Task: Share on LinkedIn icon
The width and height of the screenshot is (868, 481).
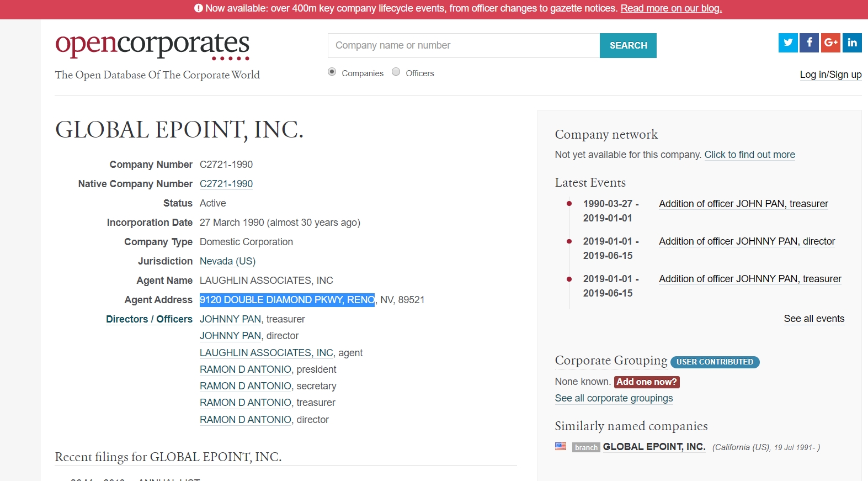Action: tap(852, 43)
